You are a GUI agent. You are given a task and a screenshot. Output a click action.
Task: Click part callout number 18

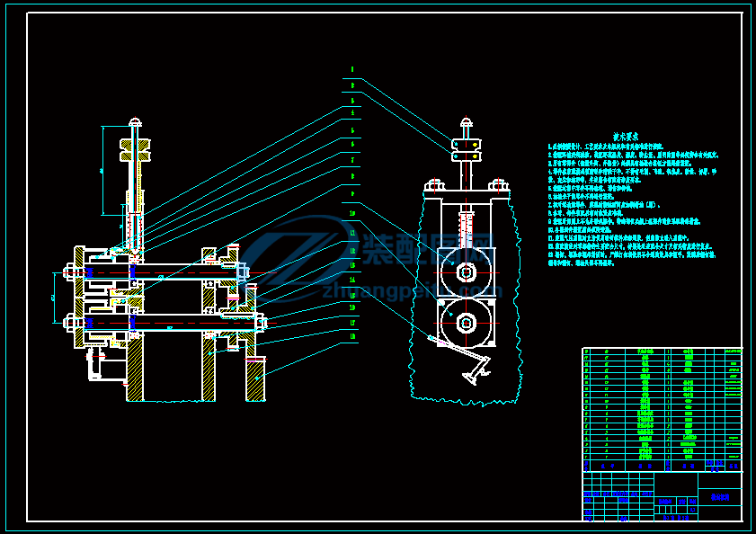(352, 336)
